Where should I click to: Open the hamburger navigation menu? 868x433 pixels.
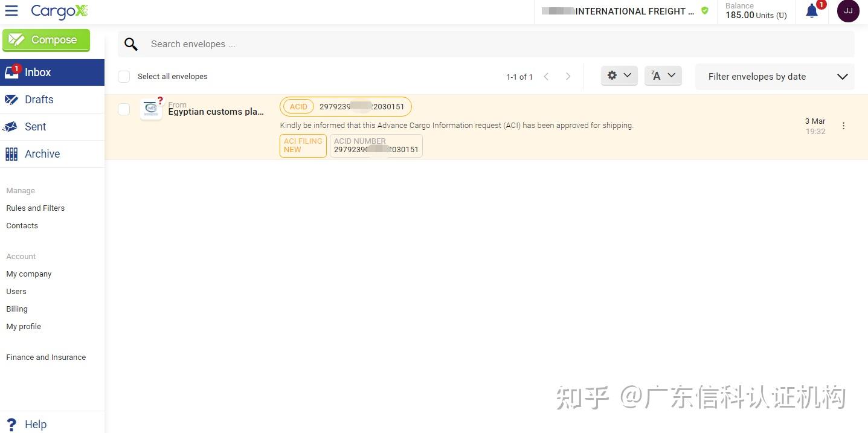coord(11,10)
